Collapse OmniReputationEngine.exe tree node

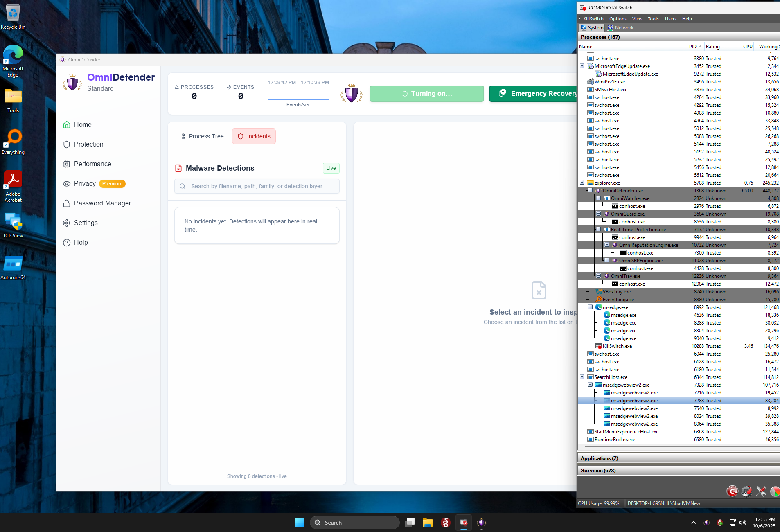[x=606, y=245]
